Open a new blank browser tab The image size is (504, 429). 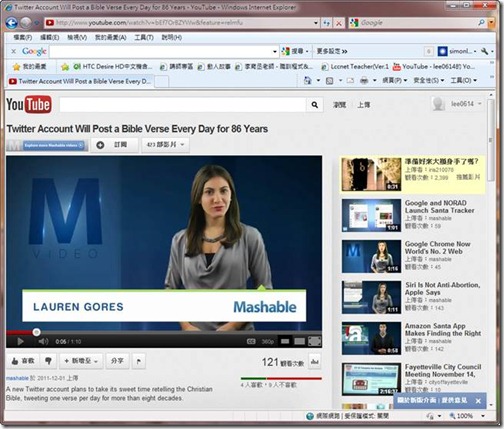[x=162, y=82]
